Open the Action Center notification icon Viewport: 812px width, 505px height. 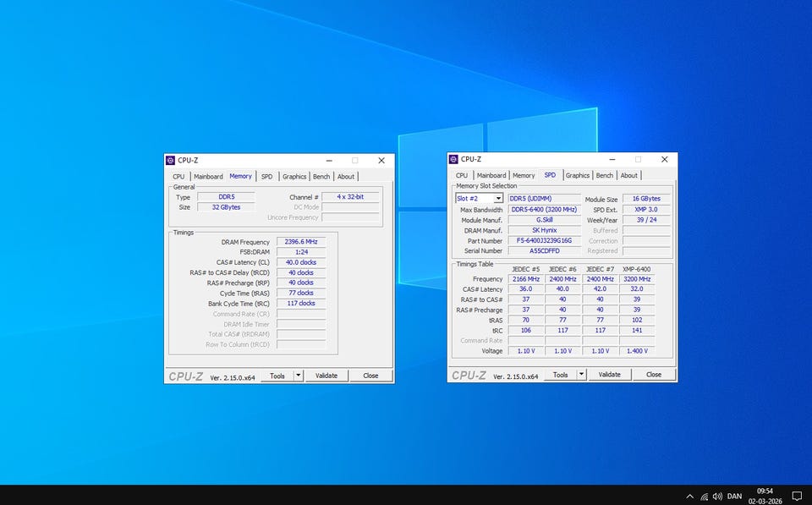(x=796, y=496)
